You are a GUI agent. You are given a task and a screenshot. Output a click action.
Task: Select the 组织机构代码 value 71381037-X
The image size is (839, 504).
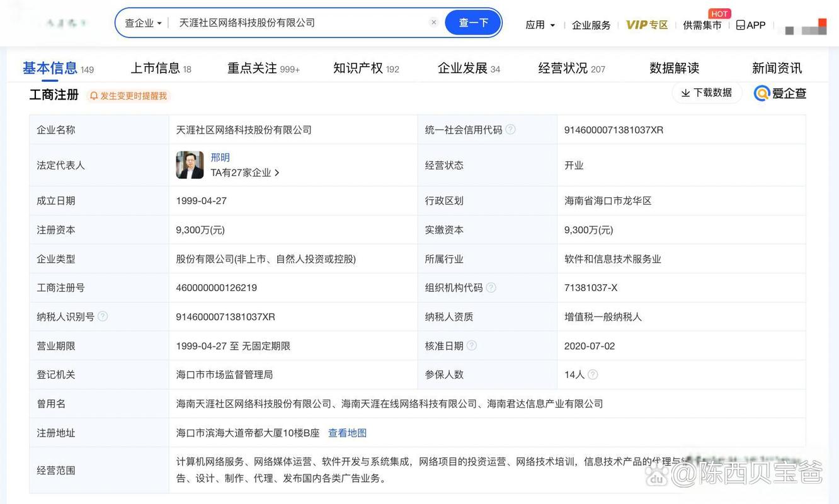(591, 288)
